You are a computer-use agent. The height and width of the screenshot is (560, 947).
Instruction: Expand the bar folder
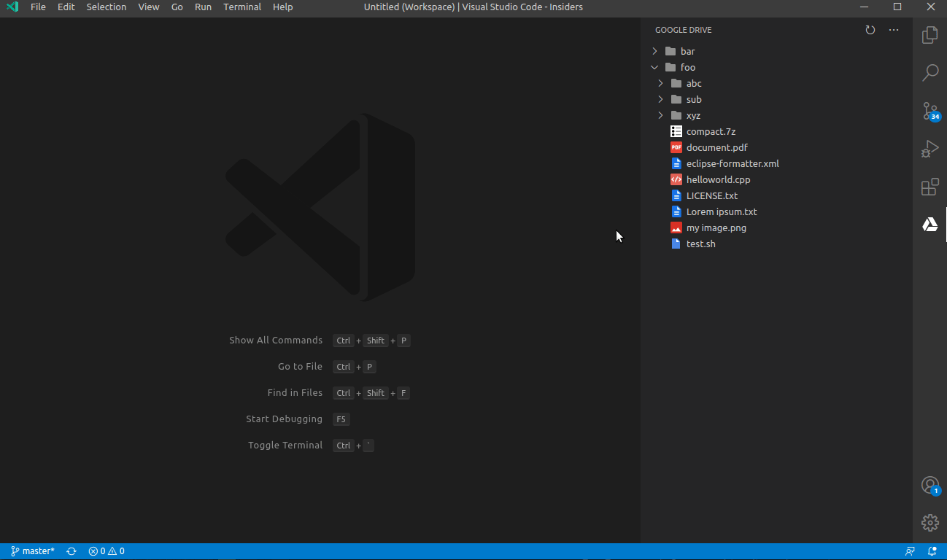[x=687, y=51]
